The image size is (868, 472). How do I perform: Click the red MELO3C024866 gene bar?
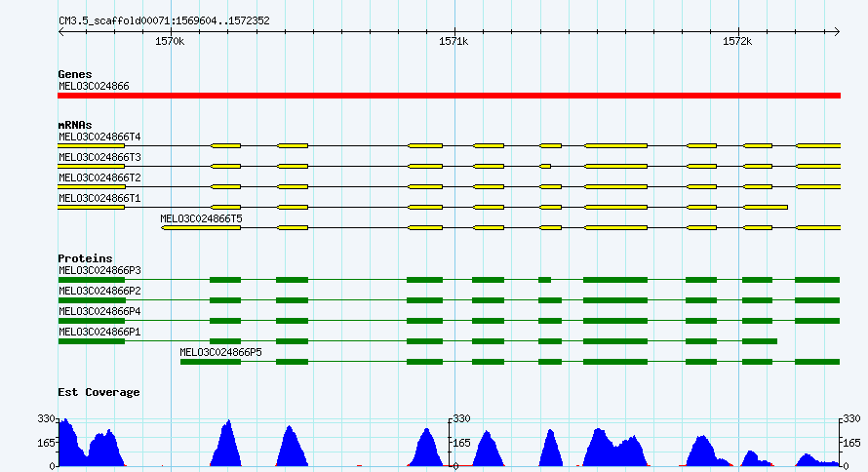[x=449, y=96]
